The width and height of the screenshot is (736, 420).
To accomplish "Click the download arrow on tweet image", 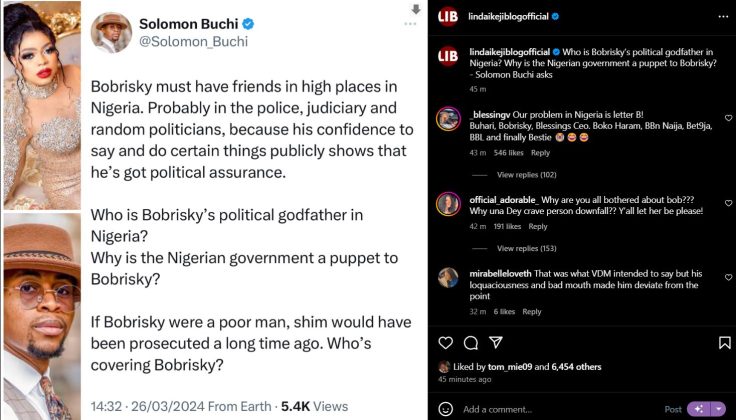I will tap(415, 9).
